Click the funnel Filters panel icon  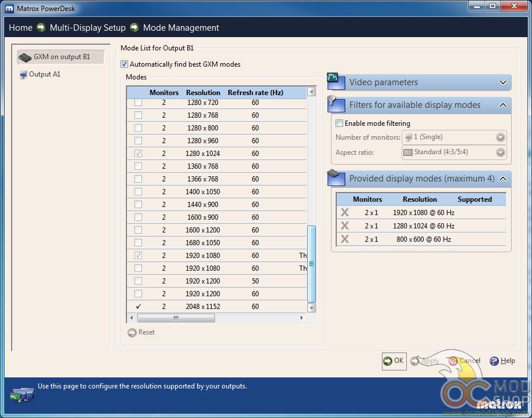click(x=336, y=104)
